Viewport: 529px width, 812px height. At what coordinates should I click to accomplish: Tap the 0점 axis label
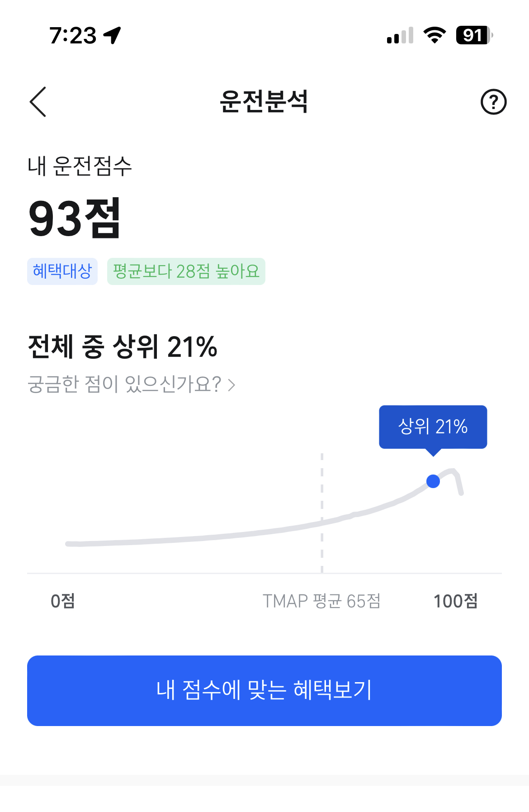[x=63, y=601]
